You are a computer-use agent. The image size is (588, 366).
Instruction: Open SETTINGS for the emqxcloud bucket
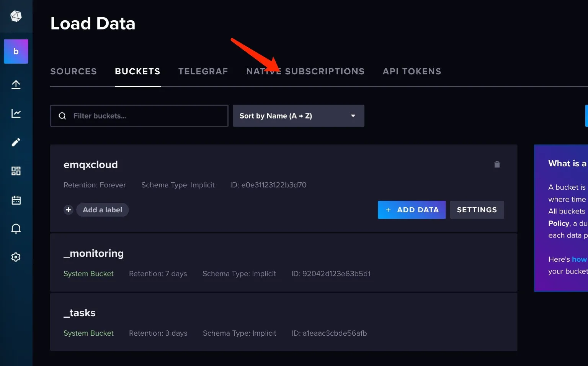[477, 210]
